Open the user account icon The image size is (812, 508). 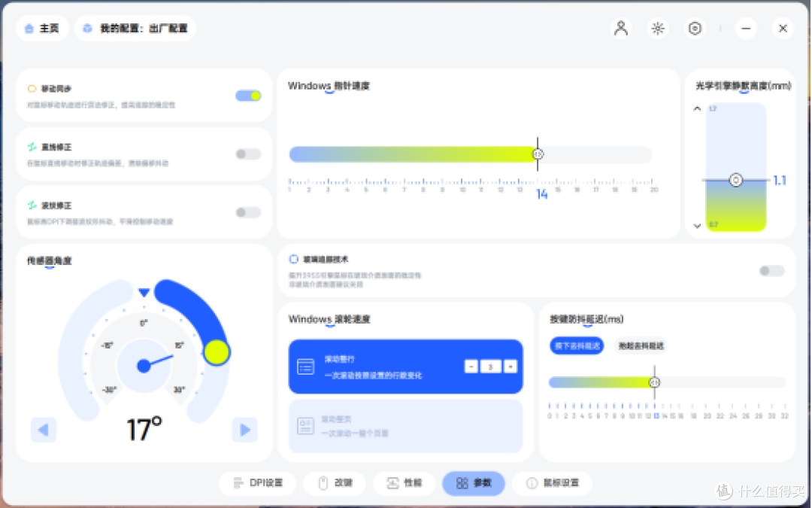[x=621, y=28]
